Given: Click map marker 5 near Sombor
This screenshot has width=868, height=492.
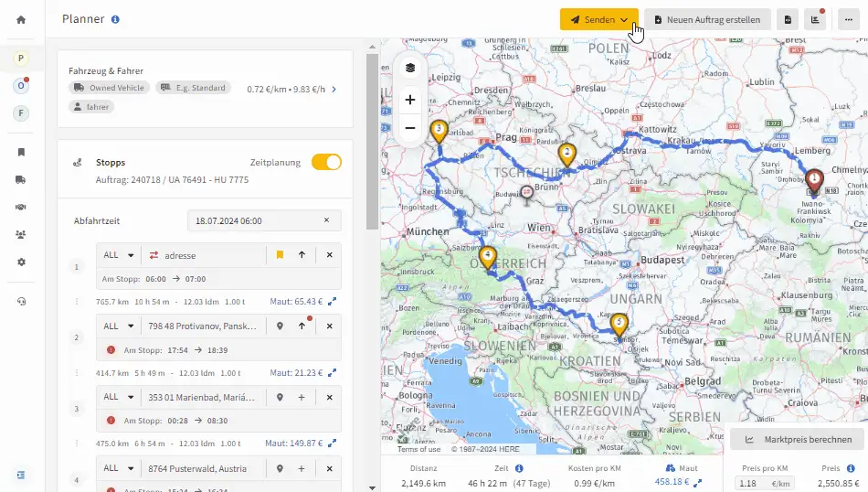Looking at the screenshot, I should (x=619, y=324).
